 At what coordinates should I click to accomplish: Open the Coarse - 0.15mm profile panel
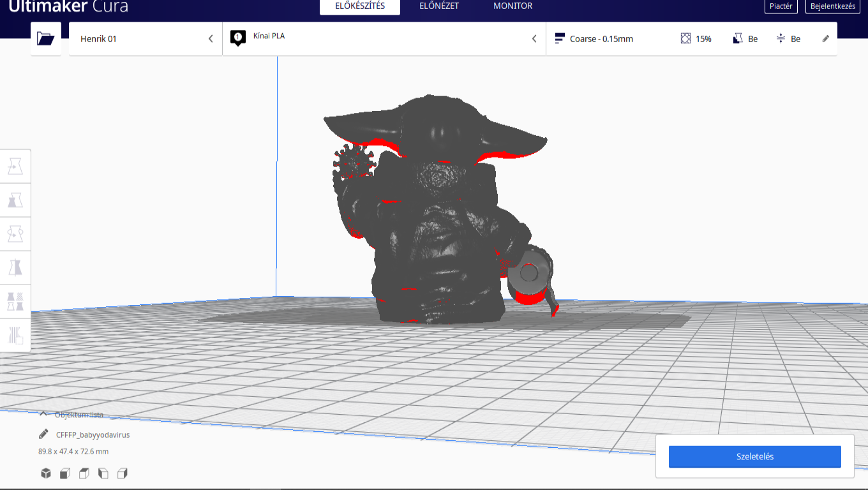click(692, 39)
